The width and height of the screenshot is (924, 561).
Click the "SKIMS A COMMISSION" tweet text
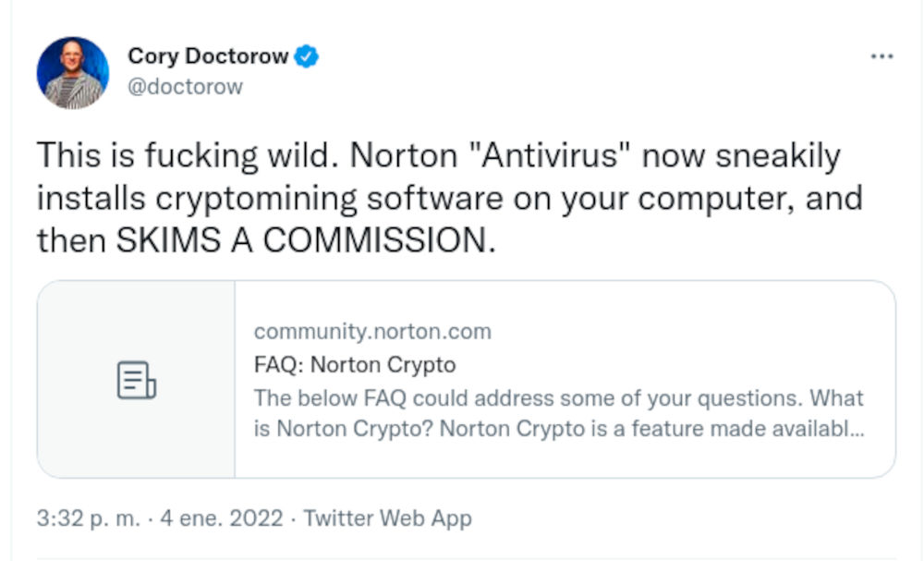[305, 240]
